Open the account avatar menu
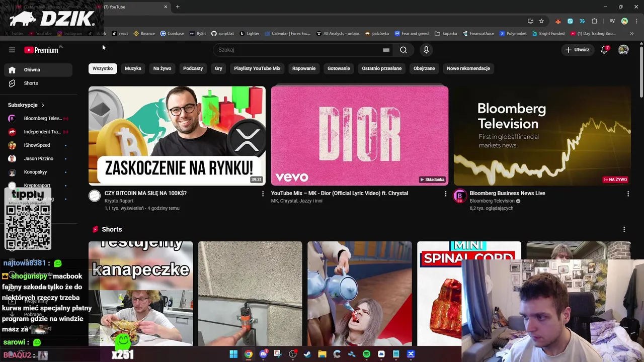Screen dimensions: 644x362 [x=623, y=50]
